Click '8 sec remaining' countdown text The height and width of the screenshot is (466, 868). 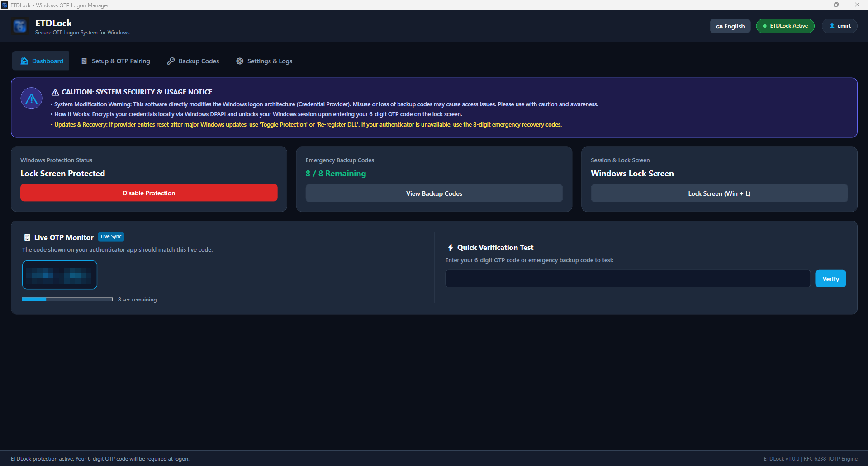tap(138, 300)
